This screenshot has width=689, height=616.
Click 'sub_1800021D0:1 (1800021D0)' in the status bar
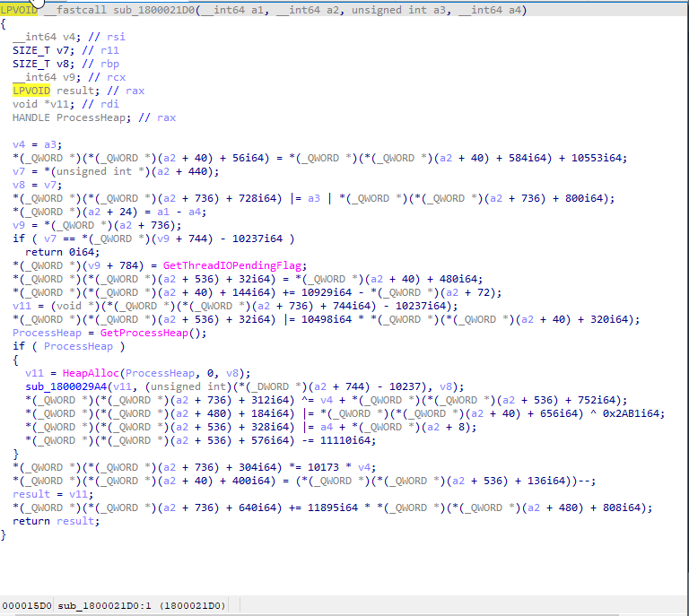click(x=142, y=606)
